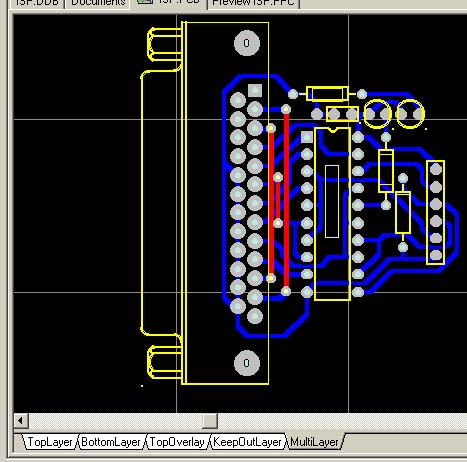
Task: Select the bottom pad of the six-pin header
Action: [436, 256]
